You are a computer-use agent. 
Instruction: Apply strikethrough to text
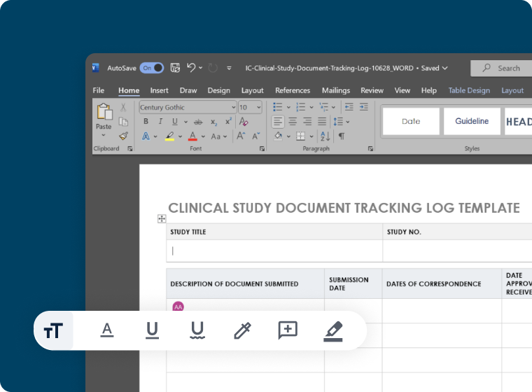tap(198, 122)
